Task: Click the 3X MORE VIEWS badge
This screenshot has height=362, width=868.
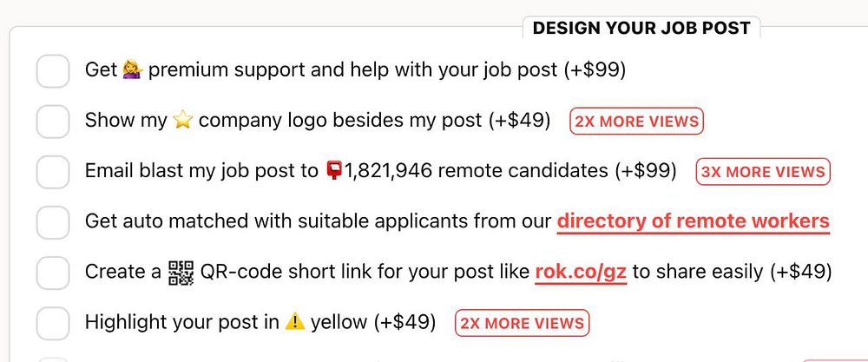Action: point(763,172)
